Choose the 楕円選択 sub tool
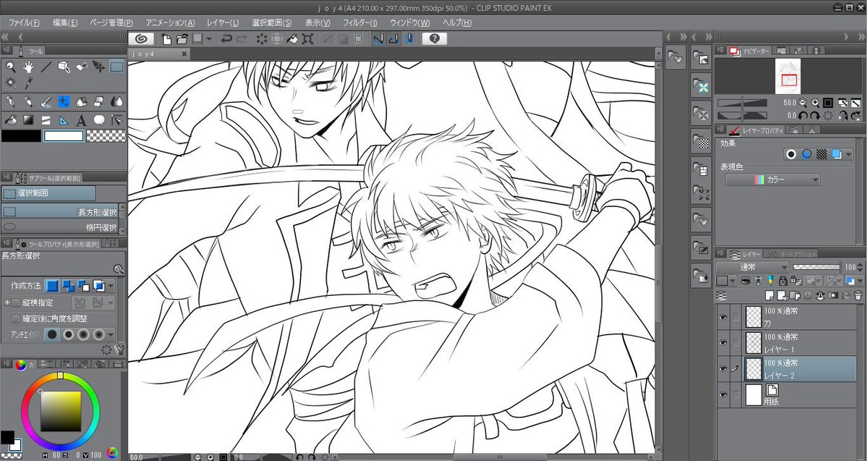 pos(59,227)
